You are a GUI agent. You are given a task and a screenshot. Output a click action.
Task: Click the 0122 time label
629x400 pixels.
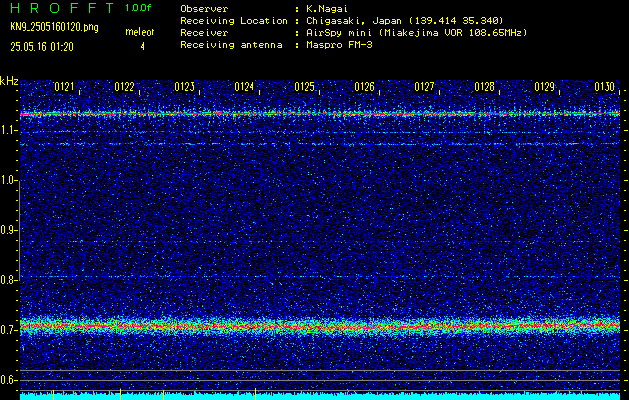pyautogui.click(x=124, y=87)
